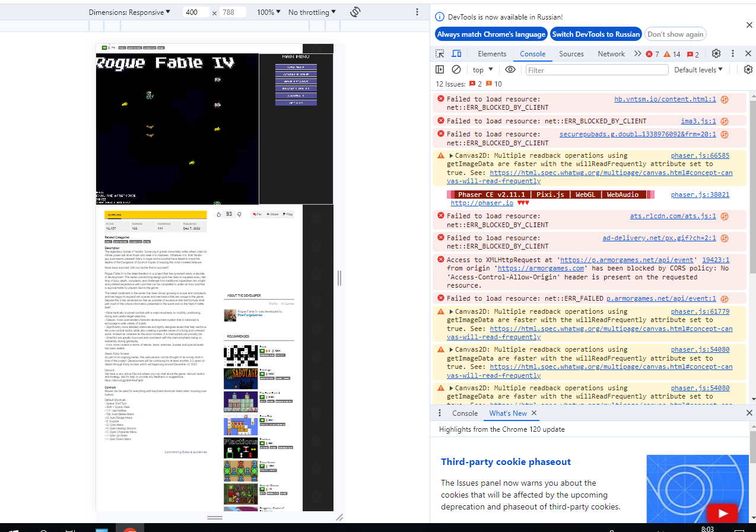The image size is (756, 532).
Task: Open the ima3.js:1 source link
Action: (x=698, y=120)
